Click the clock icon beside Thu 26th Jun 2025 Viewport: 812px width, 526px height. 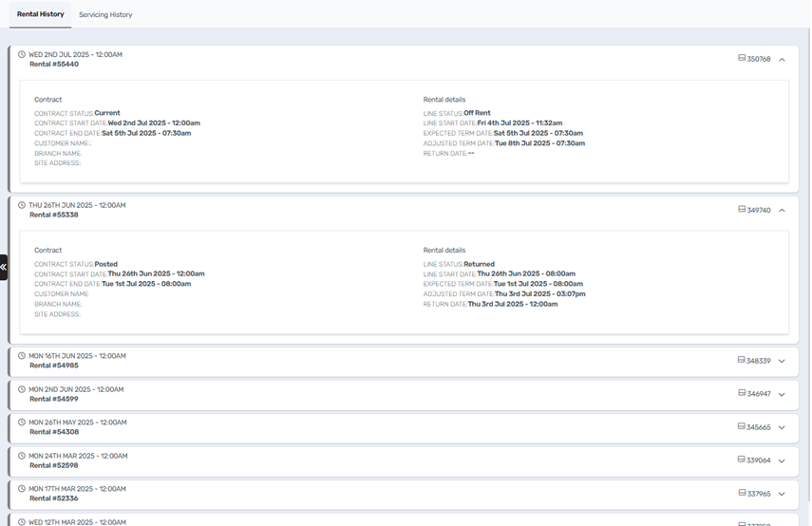[22, 205]
